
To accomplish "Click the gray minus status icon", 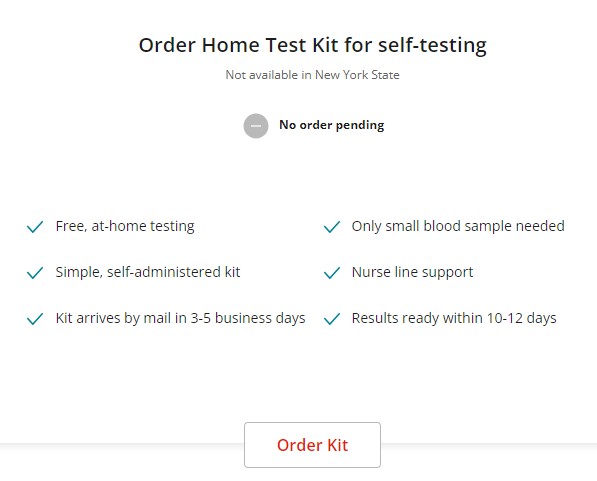I will (256, 126).
